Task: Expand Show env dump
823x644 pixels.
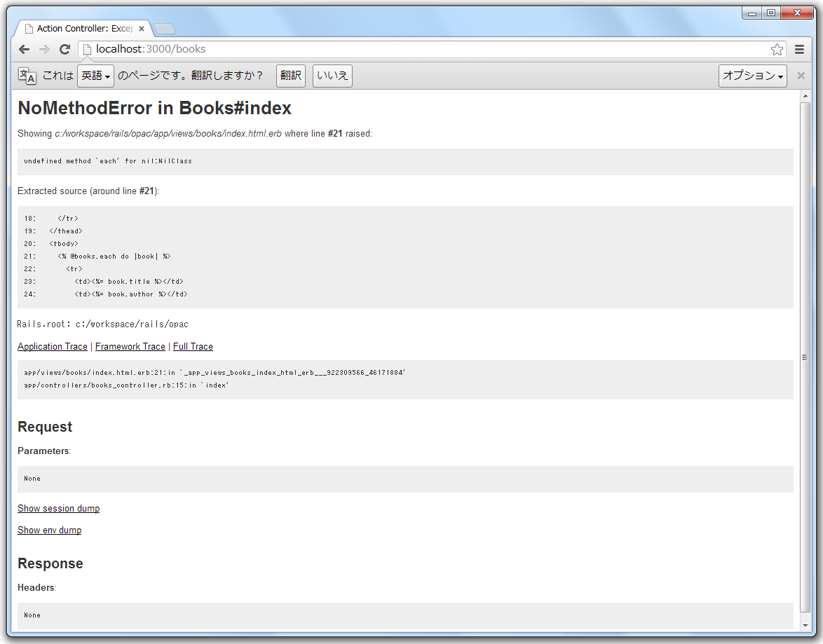Action: [49, 530]
